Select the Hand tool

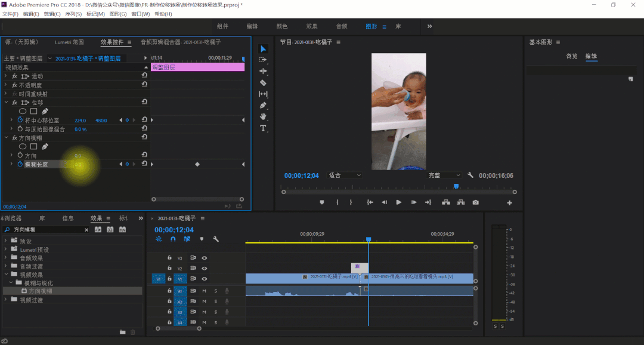point(264,117)
